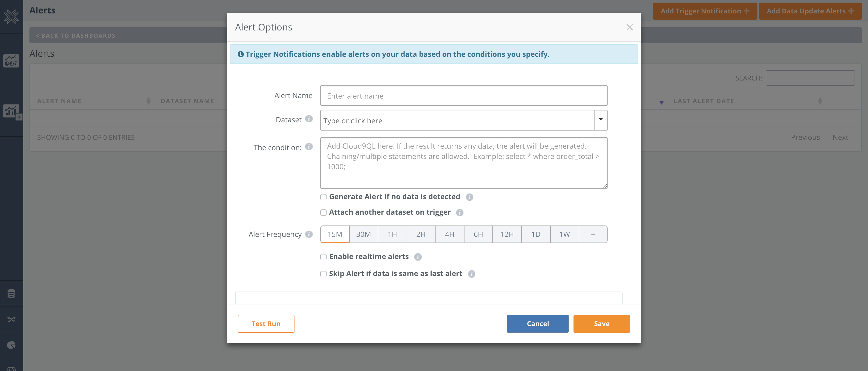The height and width of the screenshot is (371, 868).
Task: Click the Save button
Action: pos(602,324)
